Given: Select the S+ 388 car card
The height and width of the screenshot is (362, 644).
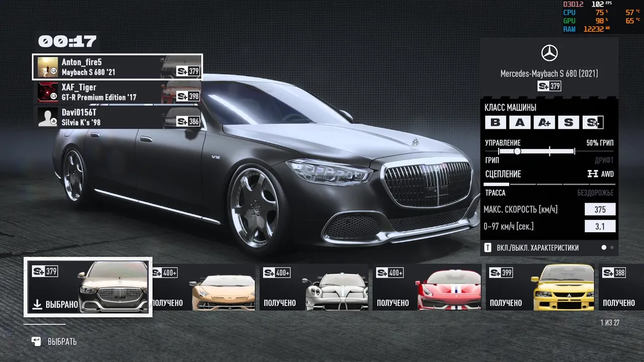Looking at the screenshot, I should [x=621, y=287].
